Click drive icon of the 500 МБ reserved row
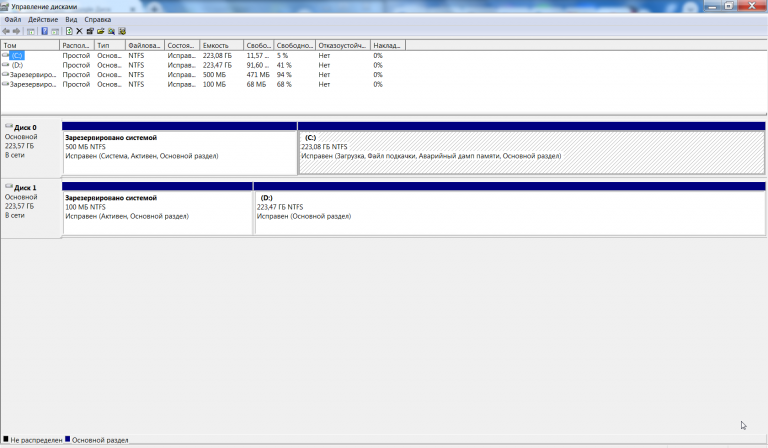Viewport: 768px width, 448px height. pyautogui.click(x=5, y=74)
